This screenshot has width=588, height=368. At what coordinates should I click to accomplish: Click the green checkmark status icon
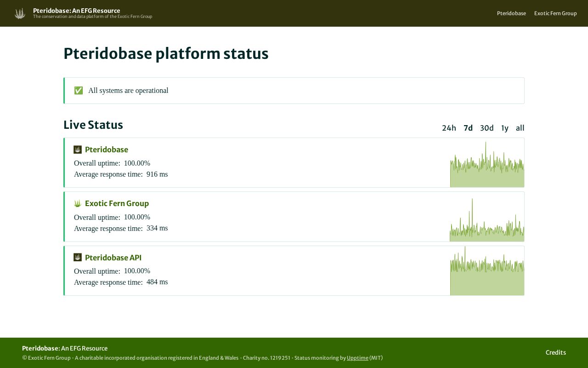(x=79, y=91)
